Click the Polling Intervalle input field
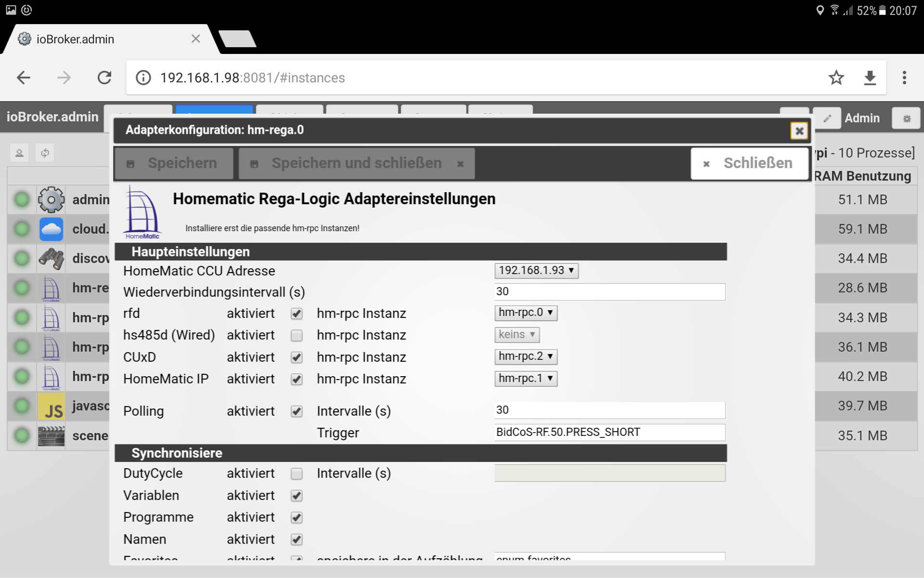The image size is (924, 578). [x=610, y=410]
